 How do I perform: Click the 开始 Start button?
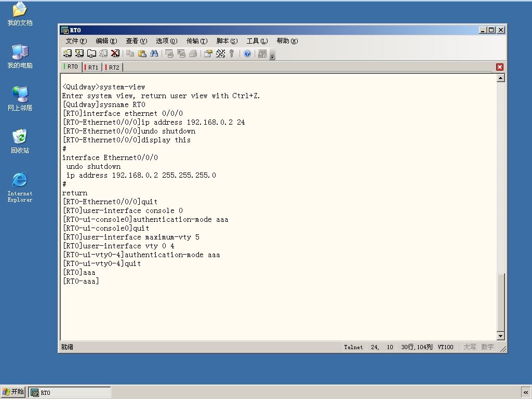click(13, 392)
